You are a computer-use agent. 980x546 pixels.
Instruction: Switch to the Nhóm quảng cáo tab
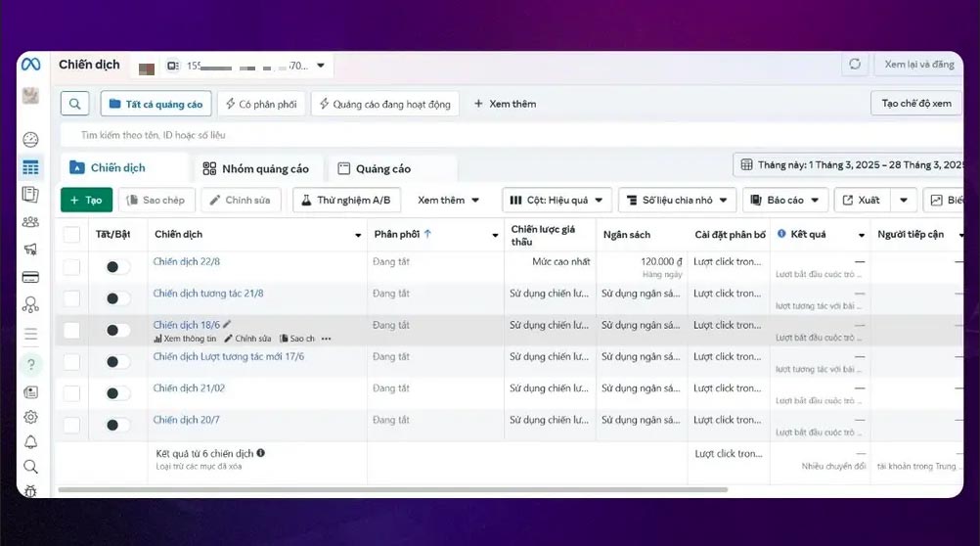pos(255,169)
